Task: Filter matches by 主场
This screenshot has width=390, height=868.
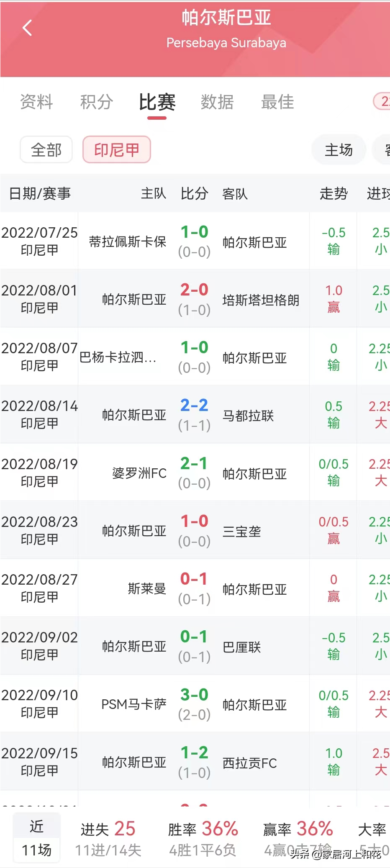Action: coord(339,150)
